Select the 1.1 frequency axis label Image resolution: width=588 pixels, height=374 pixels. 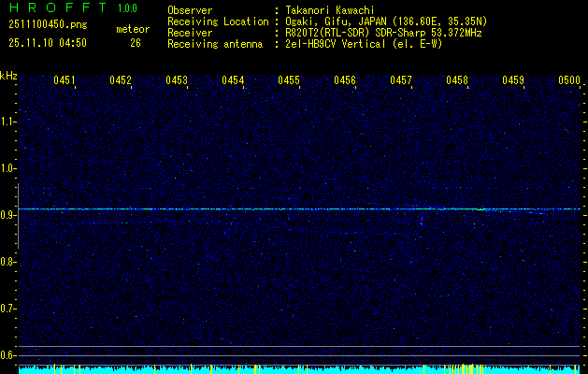click(x=8, y=121)
